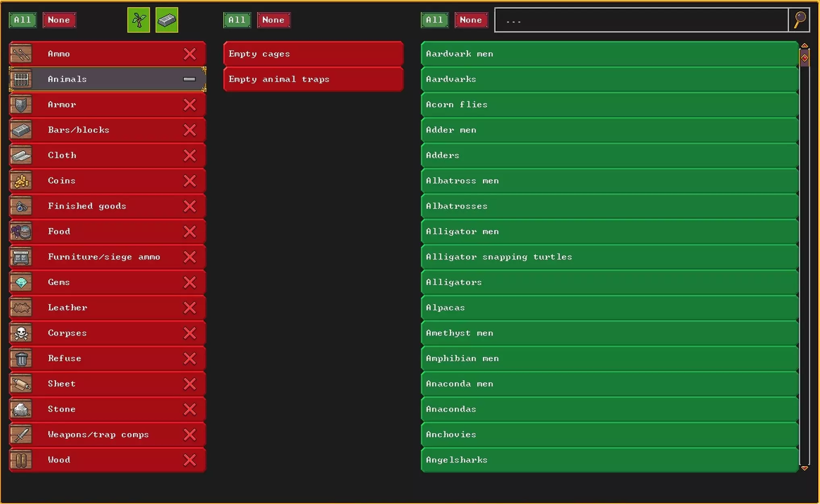The image size is (820, 504).
Task: Click the Refuse trash can icon
Action: point(21,359)
